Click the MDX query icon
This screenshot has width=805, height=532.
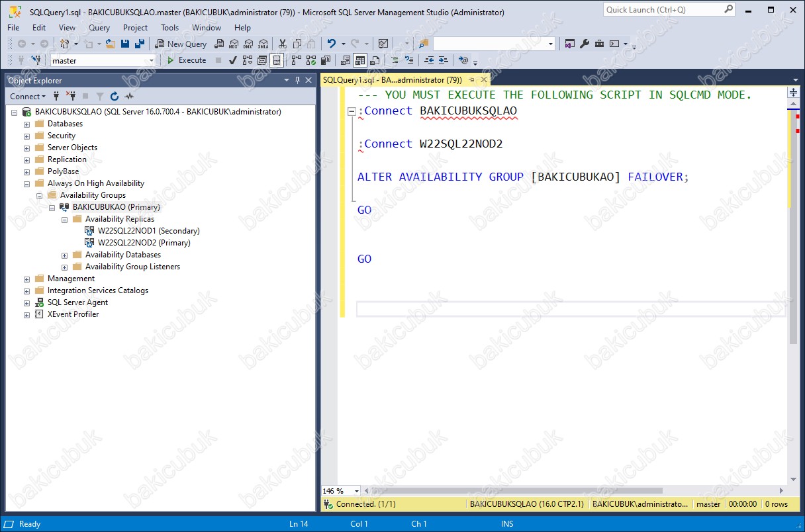point(234,44)
